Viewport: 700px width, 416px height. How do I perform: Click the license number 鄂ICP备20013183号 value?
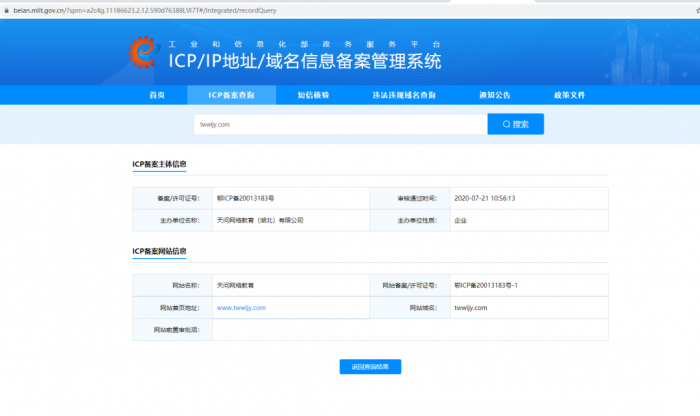pos(245,198)
